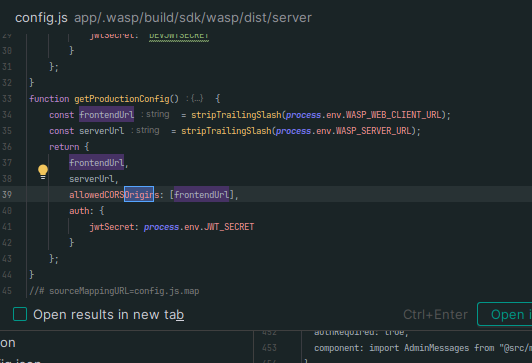Click JWT_SECRET env variable on line 41
The width and height of the screenshot is (532, 363).
tap(229, 227)
